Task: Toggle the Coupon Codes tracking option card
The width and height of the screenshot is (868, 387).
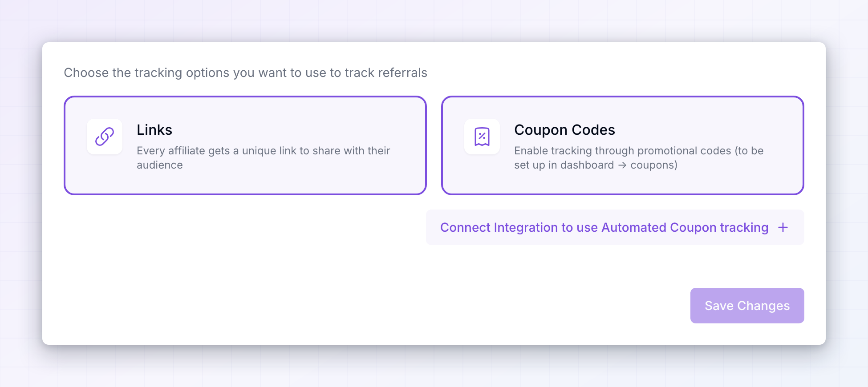Action: tap(623, 145)
